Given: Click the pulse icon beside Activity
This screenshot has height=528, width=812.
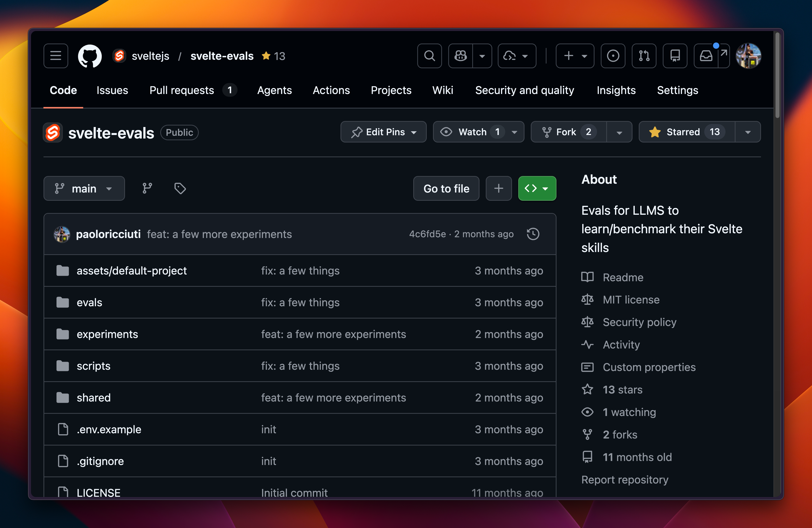Looking at the screenshot, I should point(587,344).
